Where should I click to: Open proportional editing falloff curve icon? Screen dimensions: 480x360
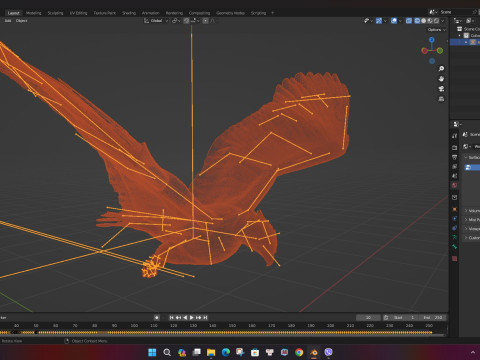213,21
